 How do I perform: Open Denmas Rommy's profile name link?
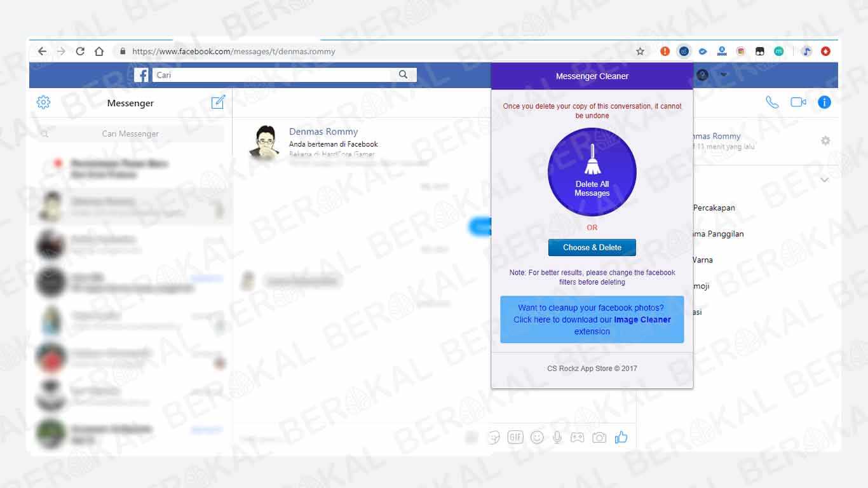coord(323,132)
